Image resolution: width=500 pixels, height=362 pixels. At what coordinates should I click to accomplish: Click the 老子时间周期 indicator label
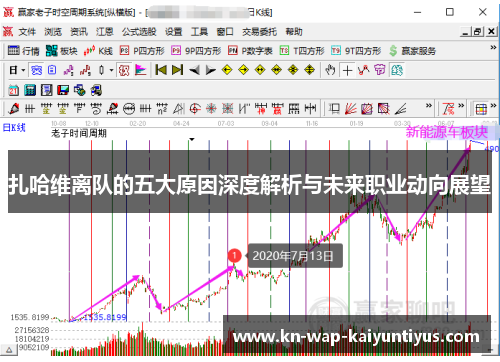tap(79, 133)
